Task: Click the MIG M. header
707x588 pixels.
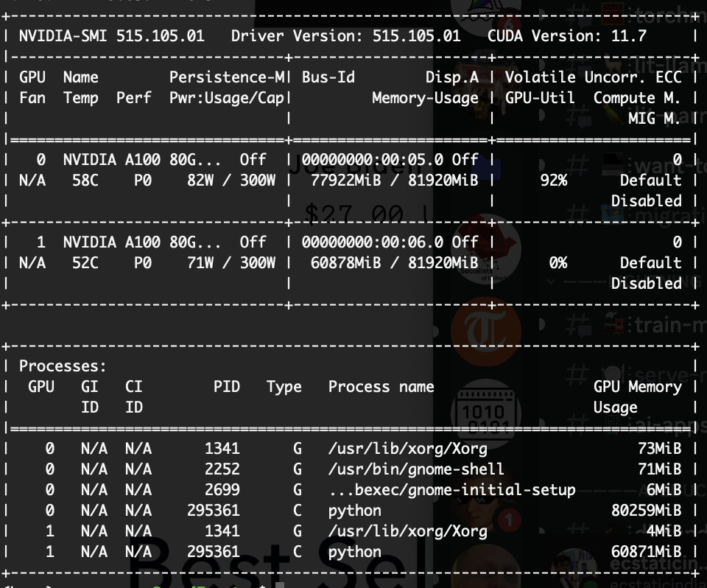Action: (x=654, y=119)
